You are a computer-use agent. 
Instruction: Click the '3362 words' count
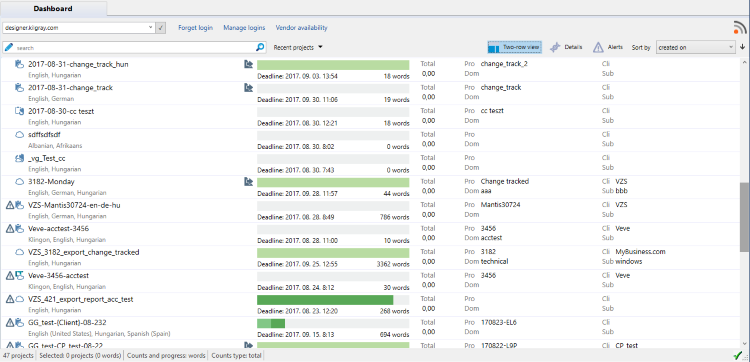(x=393, y=263)
